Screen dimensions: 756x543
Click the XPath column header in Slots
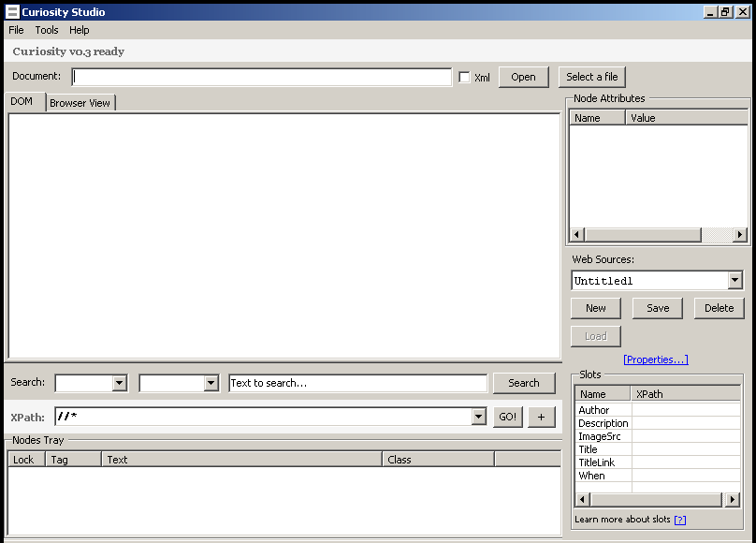(x=686, y=394)
